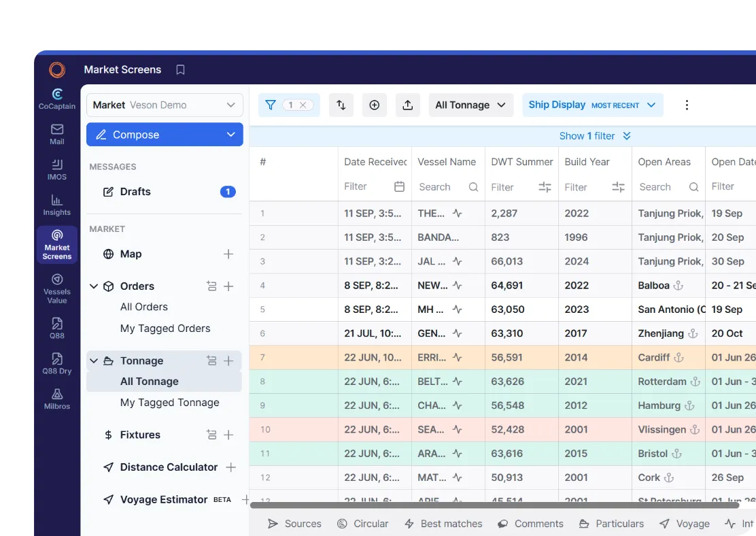Open Vessels Value in the sidebar

click(x=57, y=288)
